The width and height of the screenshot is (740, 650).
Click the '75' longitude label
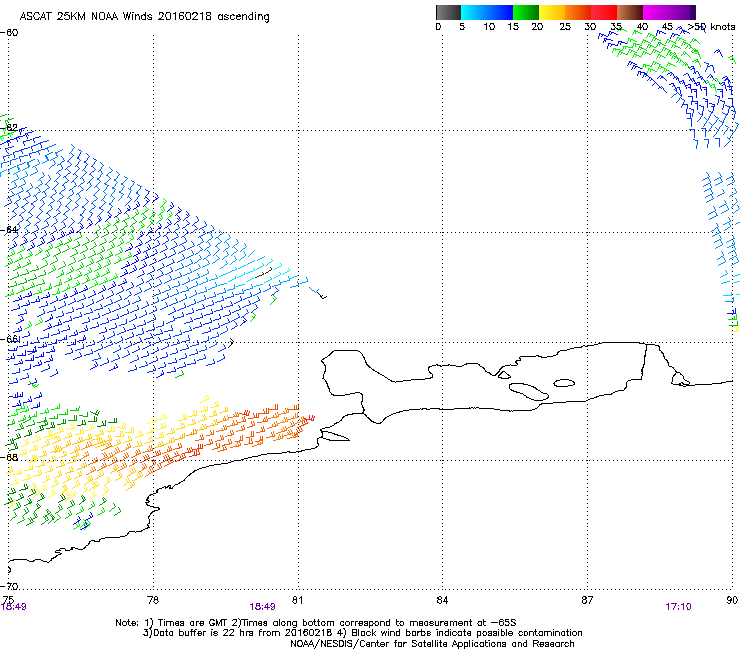pos(8,600)
